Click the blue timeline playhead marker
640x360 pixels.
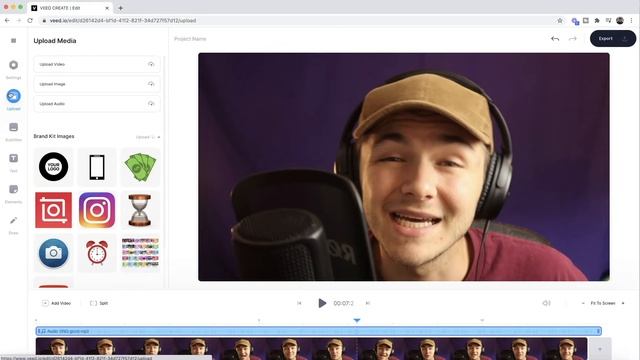click(x=357, y=320)
